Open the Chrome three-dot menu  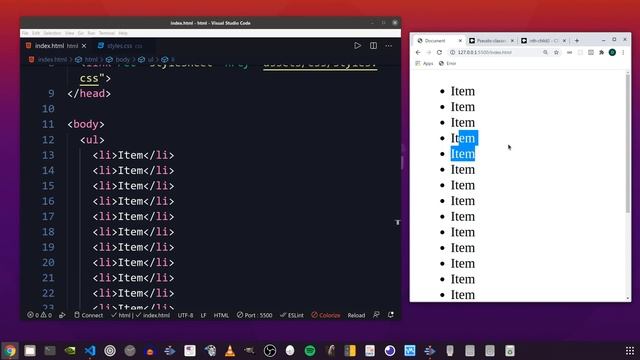pos(623,52)
